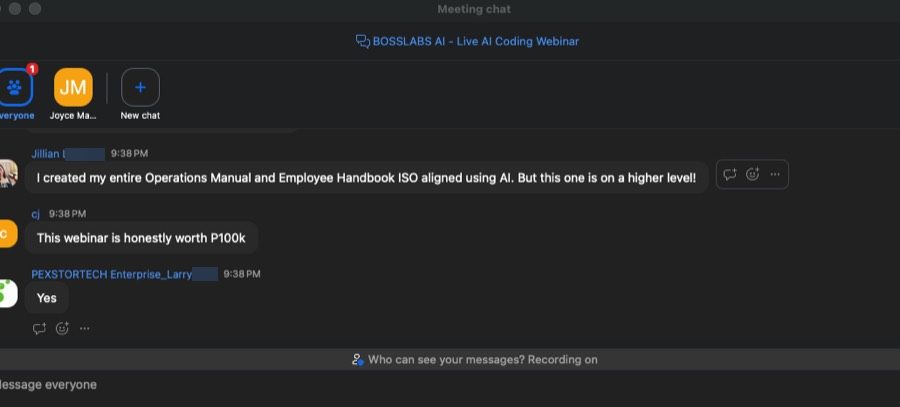Select Jillian's Operations Manual message text

click(x=366, y=178)
